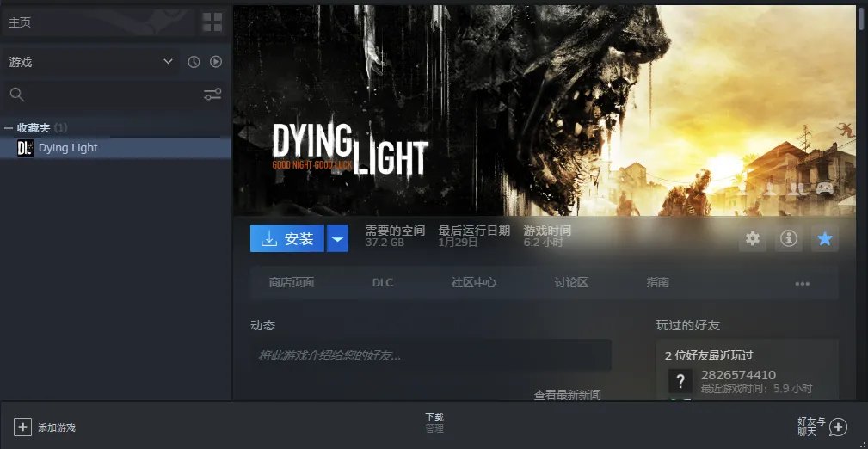Viewport: 868px width, 449px height.
Task: Show game info icon
Action: (x=788, y=239)
